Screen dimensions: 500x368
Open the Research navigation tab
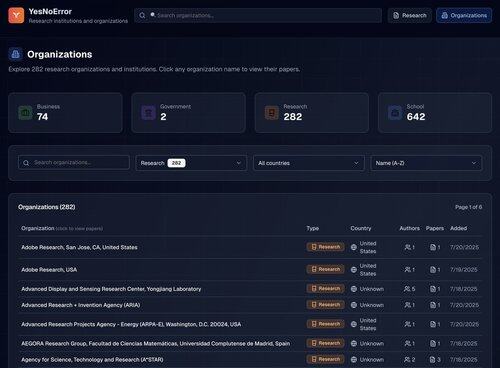pyautogui.click(x=410, y=15)
